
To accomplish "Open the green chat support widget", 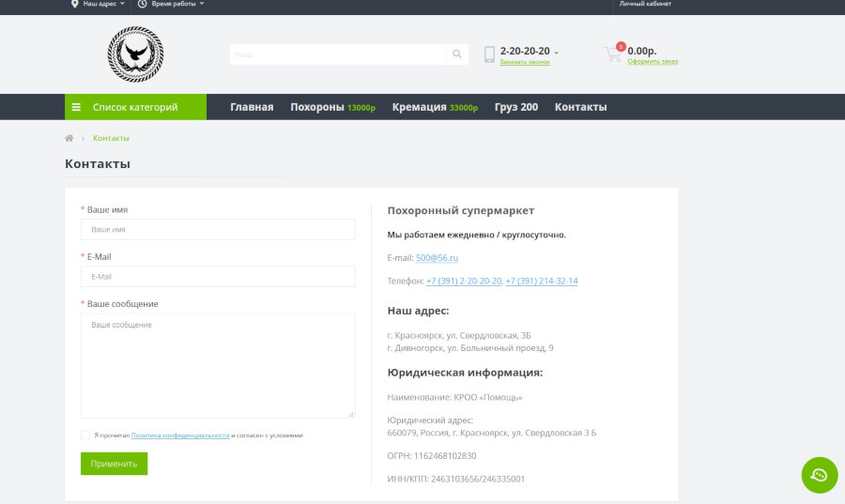I will [x=819, y=475].
